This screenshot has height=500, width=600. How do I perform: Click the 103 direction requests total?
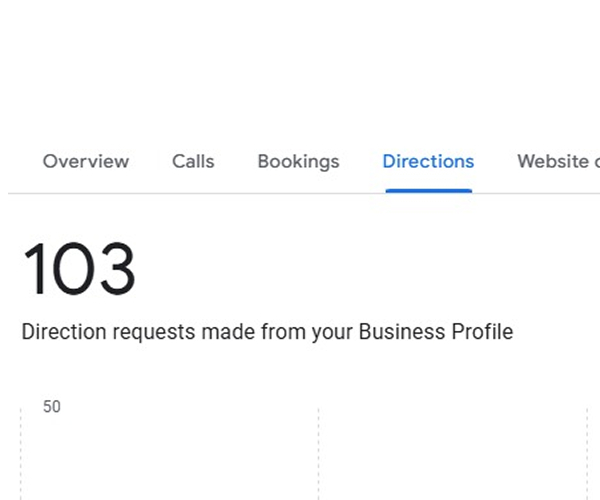tap(79, 269)
